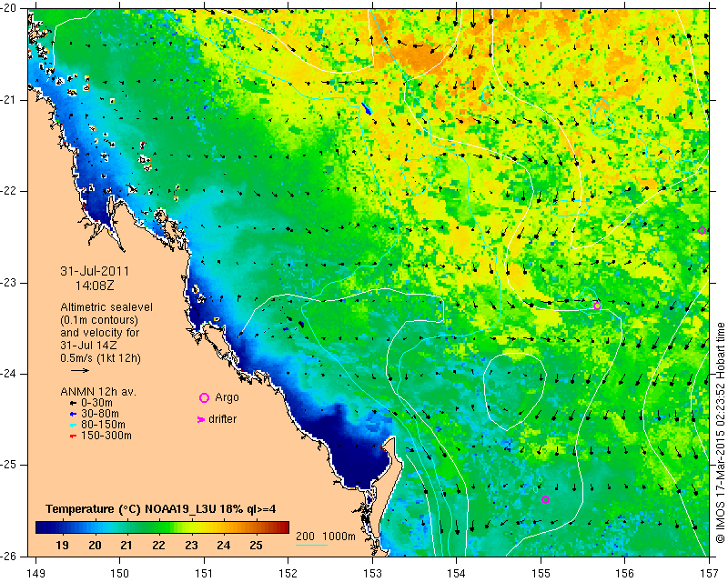The image size is (728, 582).
Task: Click the longitude axis label '157'
Action: tap(710, 574)
